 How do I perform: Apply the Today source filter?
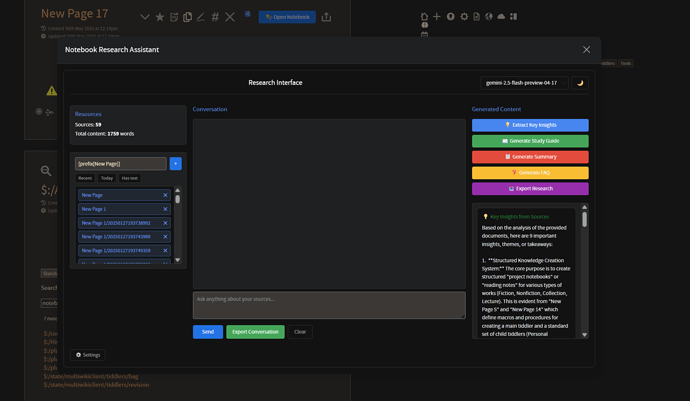[x=107, y=178]
